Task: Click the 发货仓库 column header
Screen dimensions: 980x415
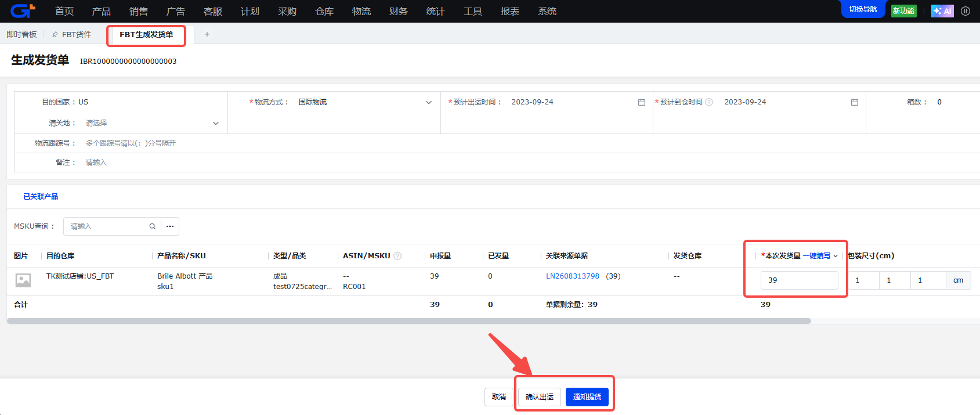Action: point(688,256)
